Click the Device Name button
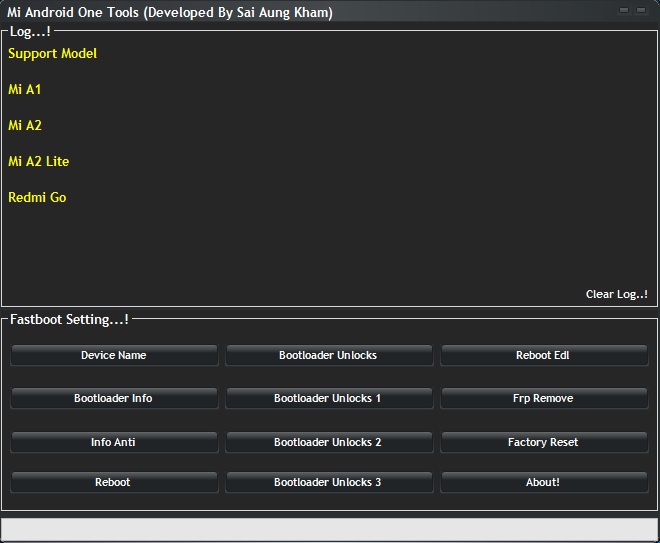The width and height of the screenshot is (660, 543). (114, 355)
